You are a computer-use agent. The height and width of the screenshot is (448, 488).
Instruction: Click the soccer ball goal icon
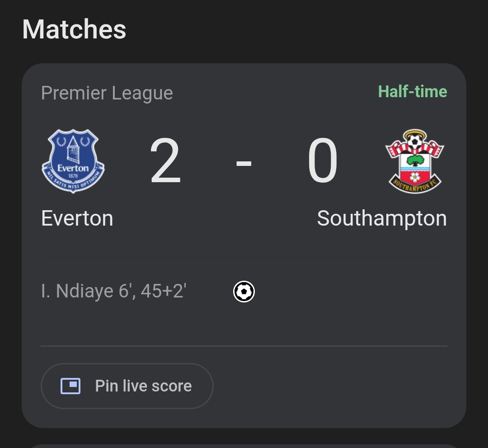[x=244, y=292]
